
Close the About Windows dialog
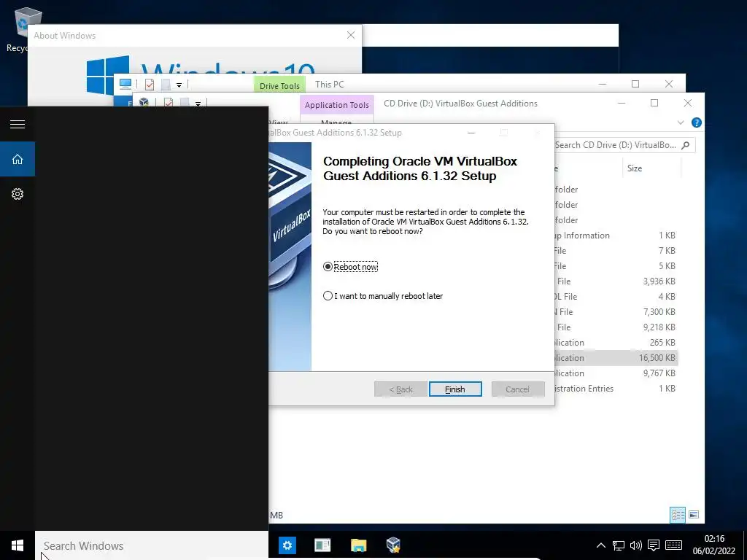coord(351,35)
